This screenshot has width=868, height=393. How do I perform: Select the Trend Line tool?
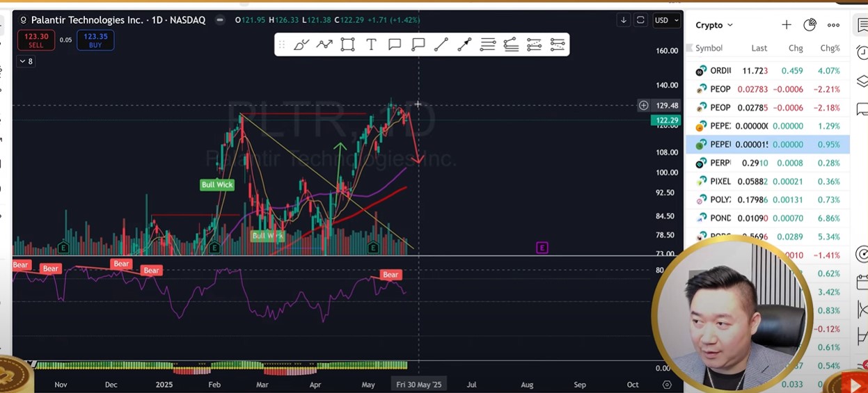[441, 45]
